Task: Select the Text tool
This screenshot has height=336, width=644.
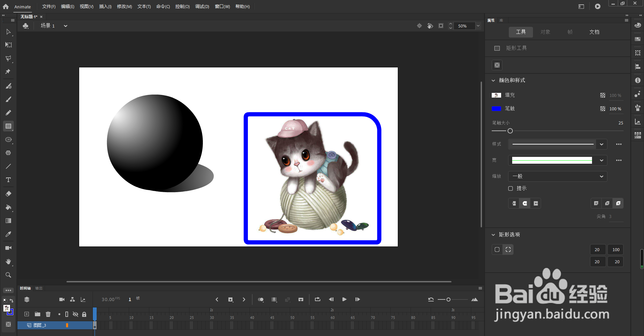Action: pos(8,180)
